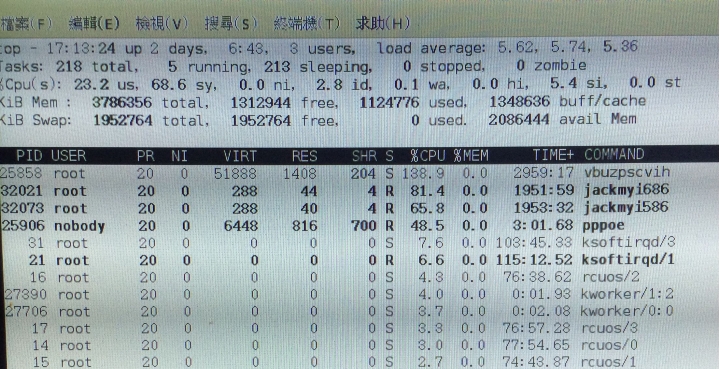Click the SHR column header

pyautogui.click(x=364, y=156)
